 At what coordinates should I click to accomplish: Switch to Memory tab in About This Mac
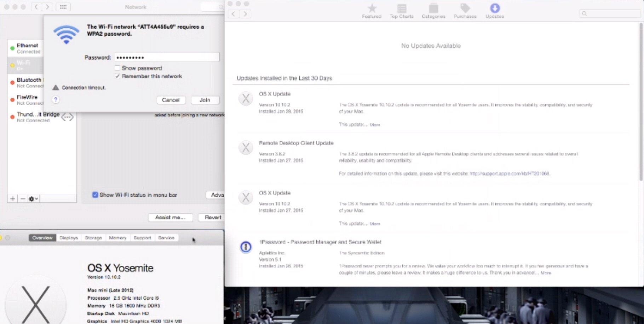click(118, 238)
